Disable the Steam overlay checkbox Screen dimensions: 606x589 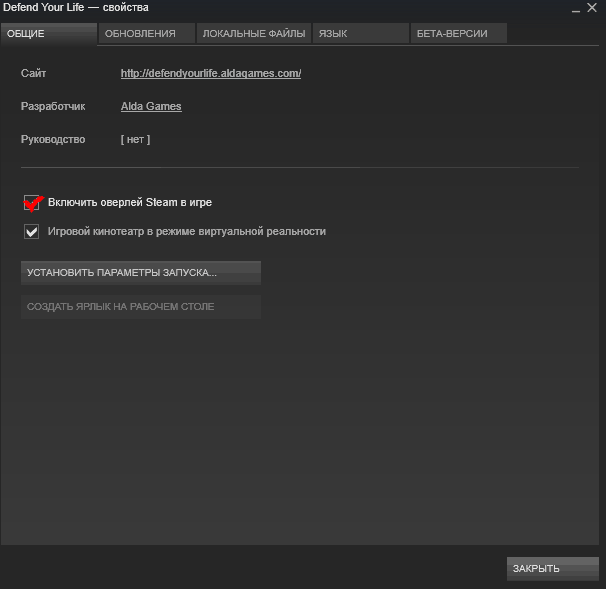point(32,203)
